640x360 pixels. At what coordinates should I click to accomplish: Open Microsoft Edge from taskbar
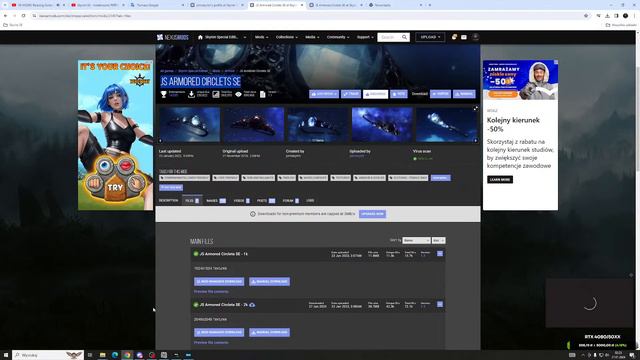115,355
